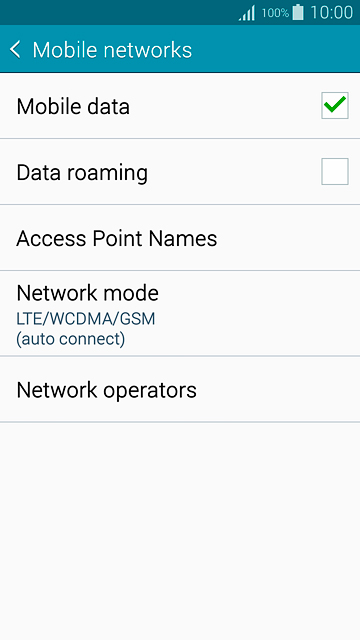Tap the signal strength icon
This screenshot has height=640, width=360.
pyautogui.click(x=247, y=13)
